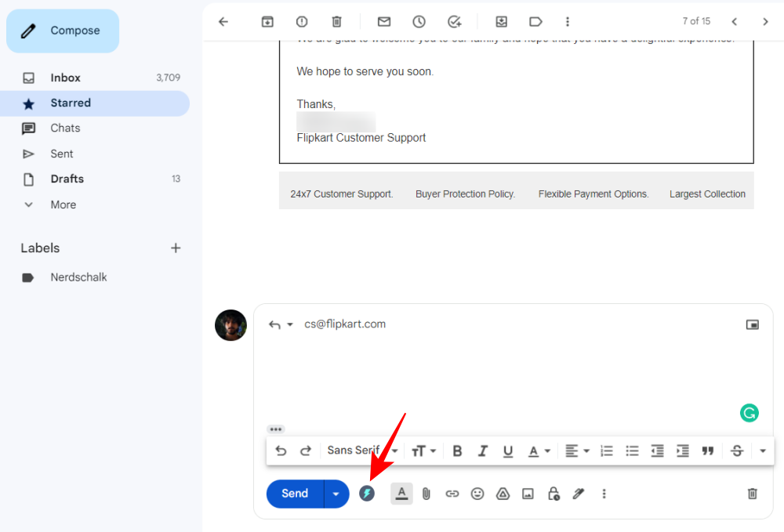Open the email's three-dot overflow menu
The height and width of the screenshot is (532, 784).
coord(568,21)
